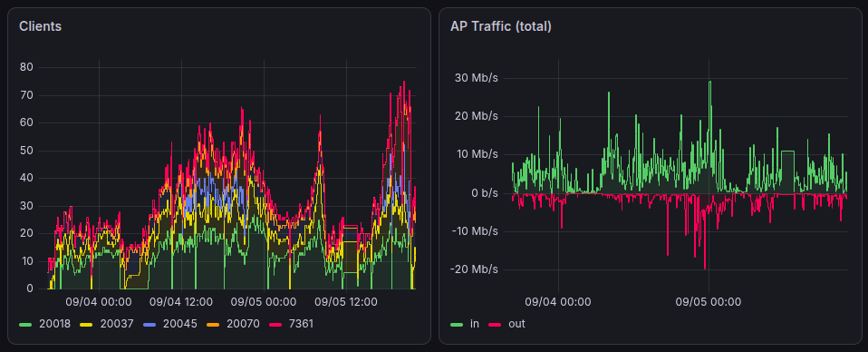Isolate the 'out' traffic series label
This screenshot has height=352, width=868.
[x=516, y=324]
